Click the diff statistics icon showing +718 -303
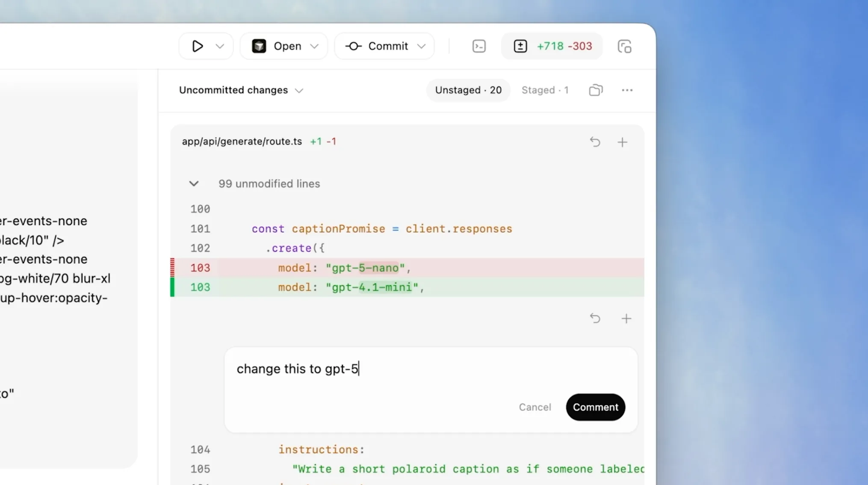The height and width of the screenshot is (485, 868). [552, 46]
